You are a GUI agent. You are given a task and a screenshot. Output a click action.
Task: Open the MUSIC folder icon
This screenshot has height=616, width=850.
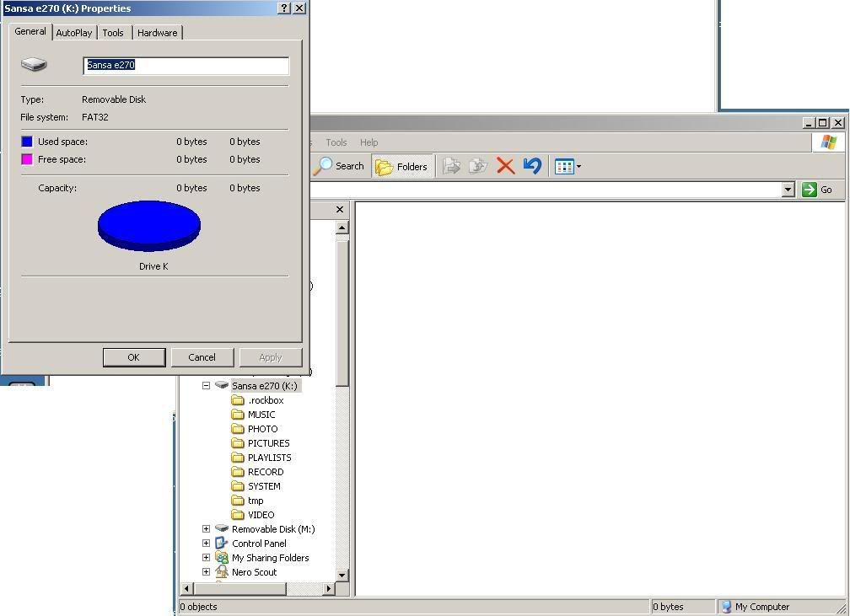pos(238,415)
